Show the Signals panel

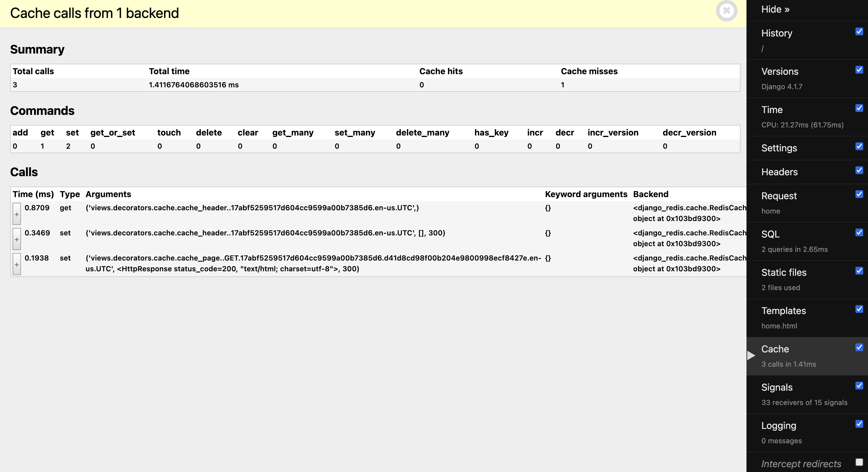click(x=777, y=387)
